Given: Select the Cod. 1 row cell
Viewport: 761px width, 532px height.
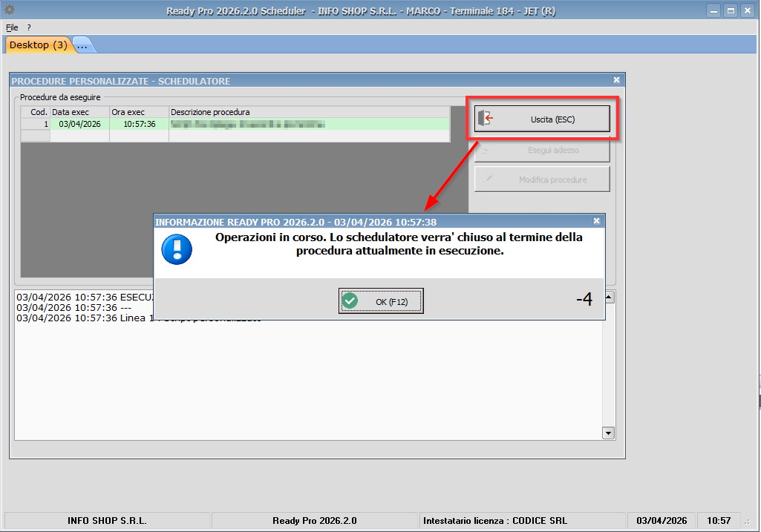Looking at the screenshot, I should point(36,124).
